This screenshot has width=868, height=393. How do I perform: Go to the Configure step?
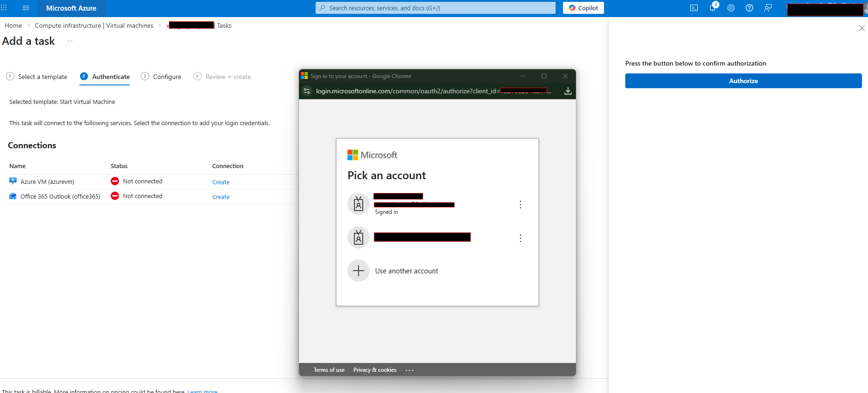(161, 77)
